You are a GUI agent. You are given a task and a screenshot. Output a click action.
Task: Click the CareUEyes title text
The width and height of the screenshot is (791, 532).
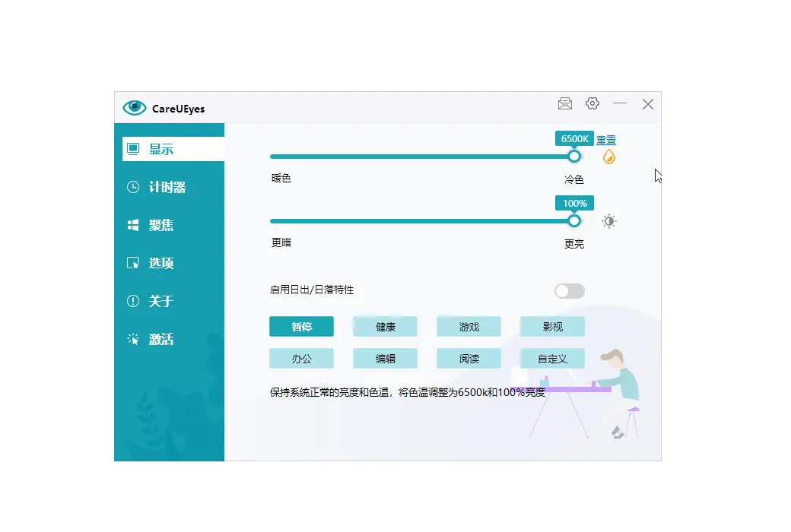pos(178,109)
